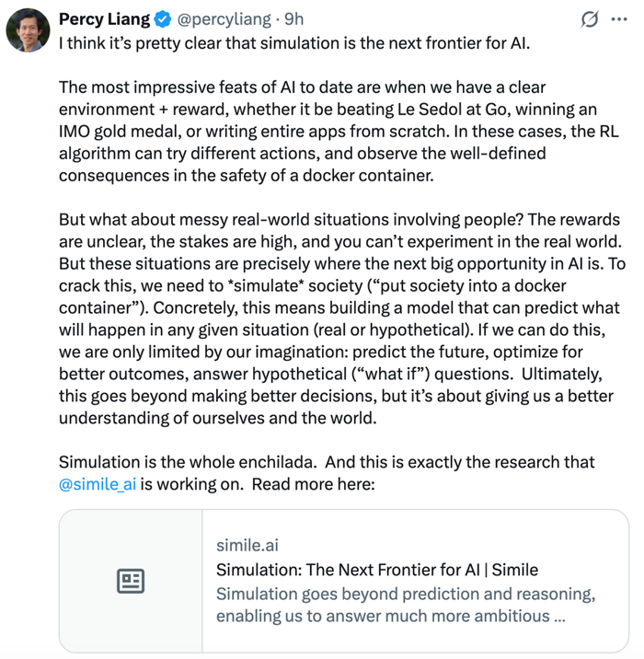Open the 'Simulation: The Next Frontier' card title
644x659 pixels.
(x=377, y=569)
